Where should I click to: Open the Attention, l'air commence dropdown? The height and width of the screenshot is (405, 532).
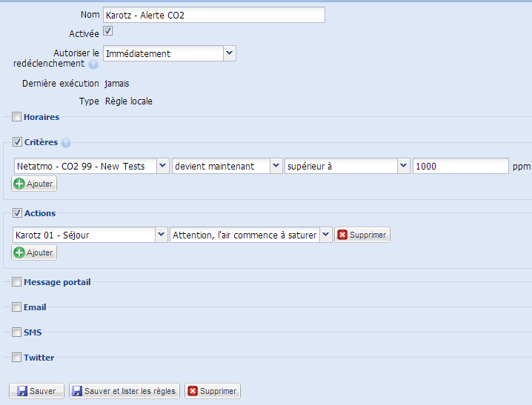point(326,235)
